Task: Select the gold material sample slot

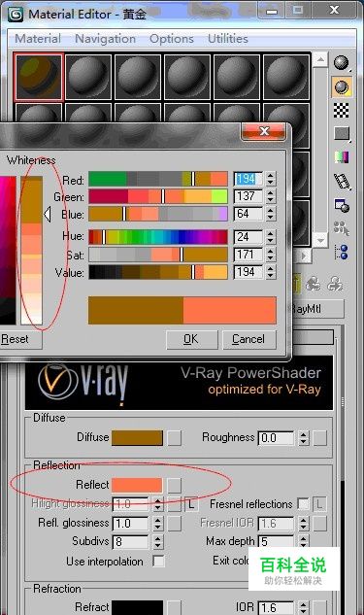Action: click(39, 77)
